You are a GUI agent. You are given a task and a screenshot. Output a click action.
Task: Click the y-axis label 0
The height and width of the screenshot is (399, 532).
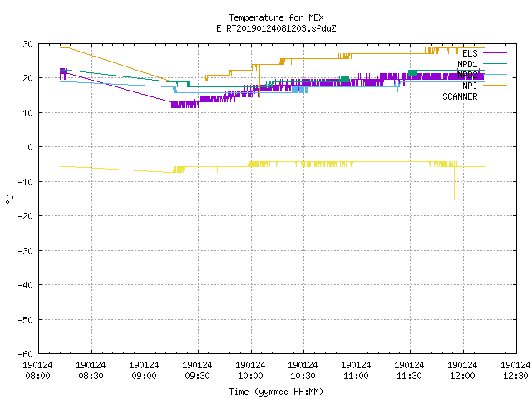click(x=30, y=147)
